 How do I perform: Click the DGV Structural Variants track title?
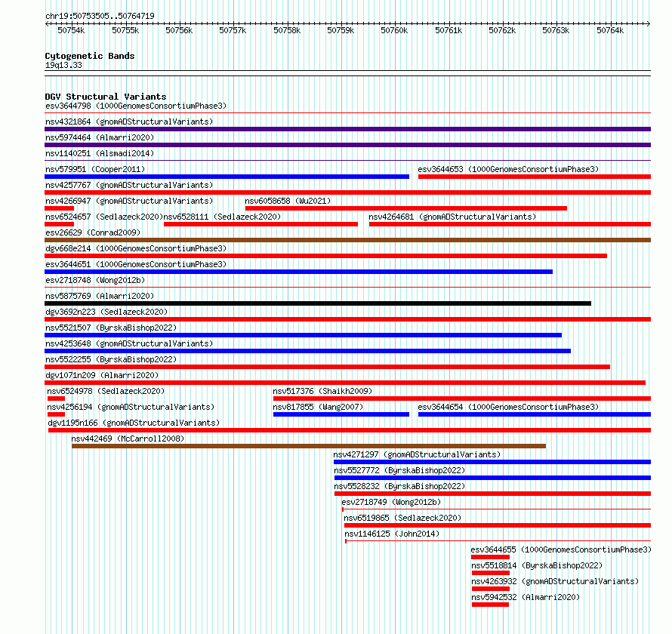point(106,97)
